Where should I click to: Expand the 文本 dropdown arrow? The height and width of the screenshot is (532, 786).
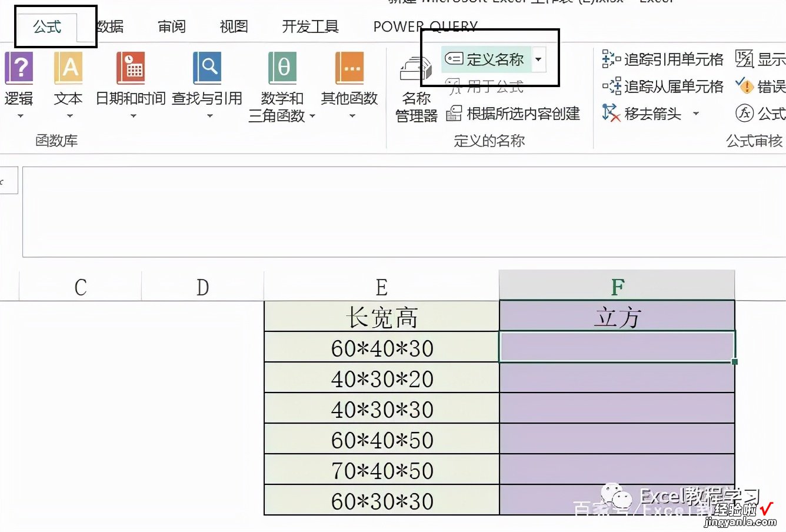[69, 117]
